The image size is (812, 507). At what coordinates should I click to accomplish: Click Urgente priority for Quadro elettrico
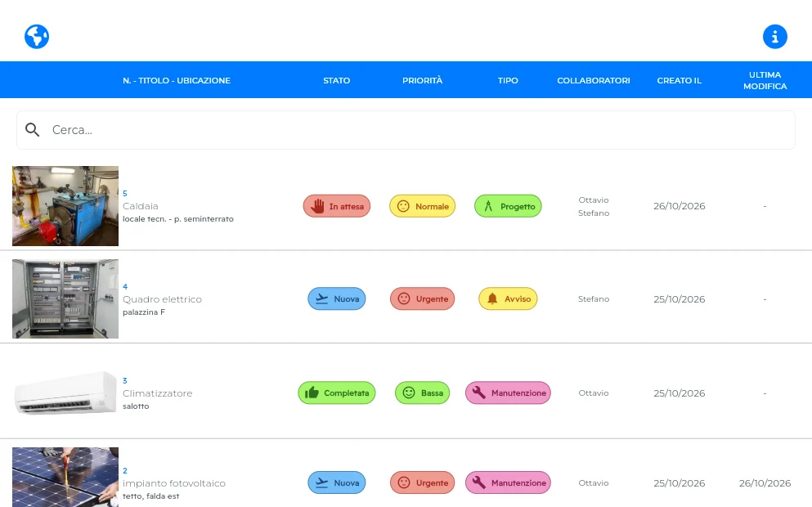[x=423, y=298]
